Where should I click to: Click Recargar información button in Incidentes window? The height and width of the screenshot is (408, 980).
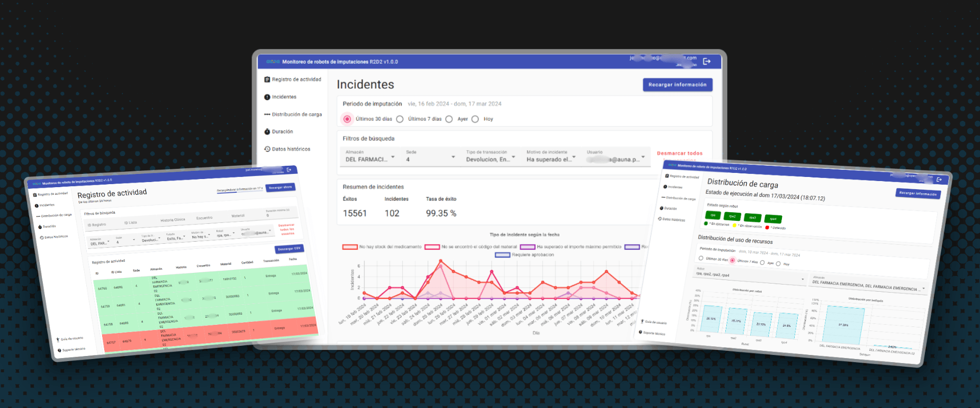pyautogui.click(x=677, y=85)
